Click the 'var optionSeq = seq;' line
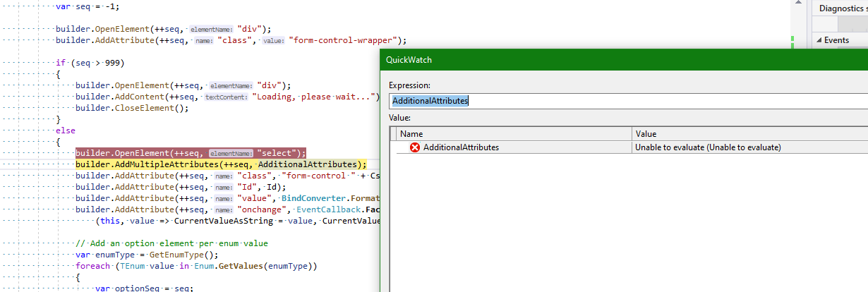 143,288
